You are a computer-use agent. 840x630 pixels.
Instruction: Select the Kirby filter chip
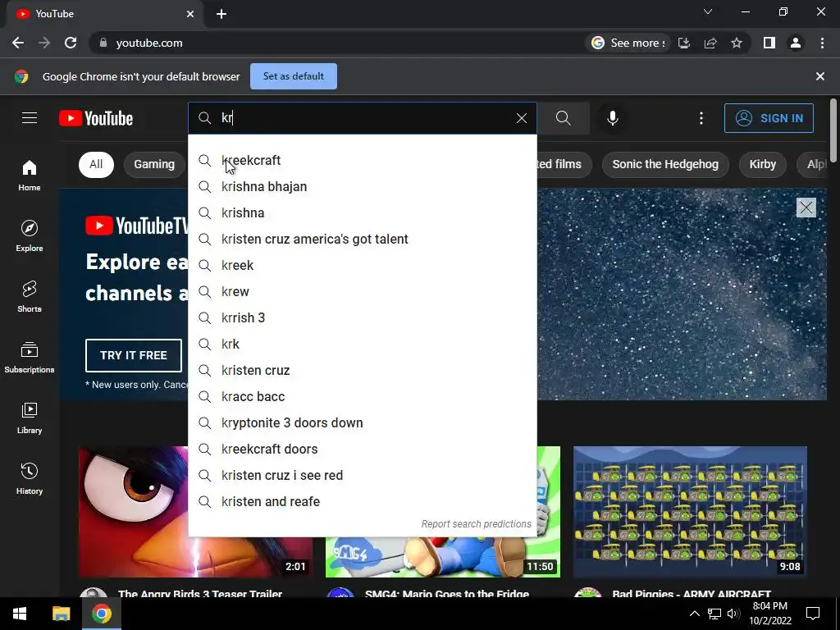click(x=762, y=164)
